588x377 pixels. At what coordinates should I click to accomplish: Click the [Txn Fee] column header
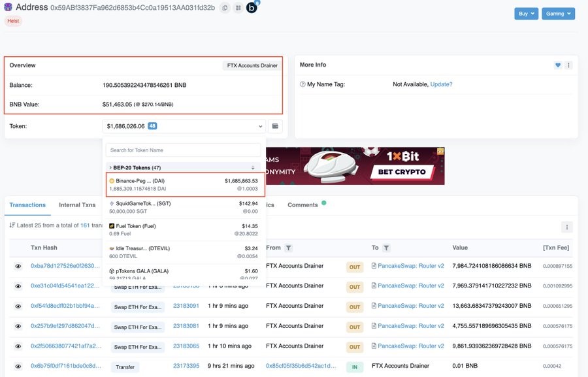tap(556, 248)
